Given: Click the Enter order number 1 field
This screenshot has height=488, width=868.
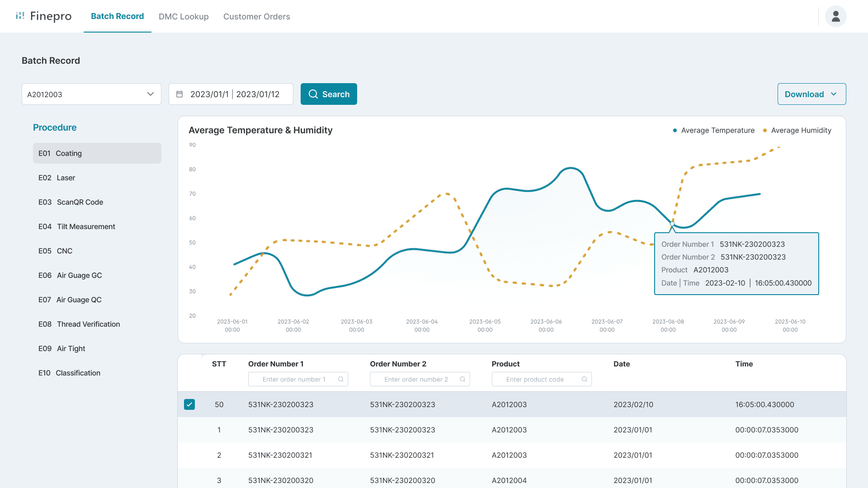Looking at the screenshot, I should 294,380.
